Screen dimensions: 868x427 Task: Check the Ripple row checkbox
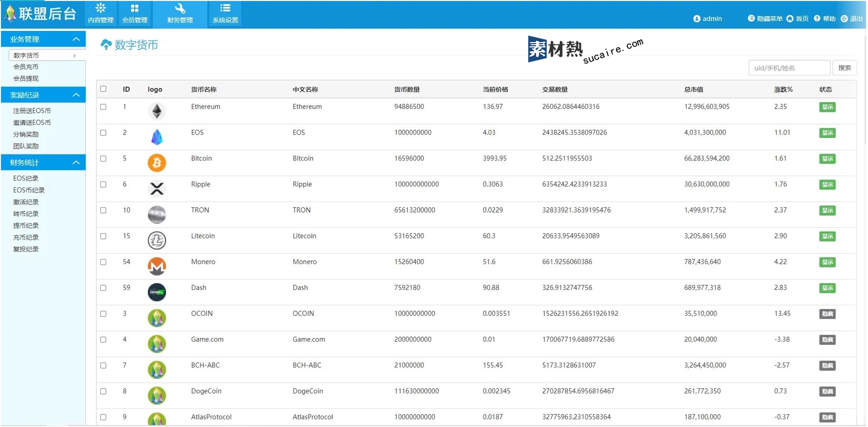pos(103,184)
